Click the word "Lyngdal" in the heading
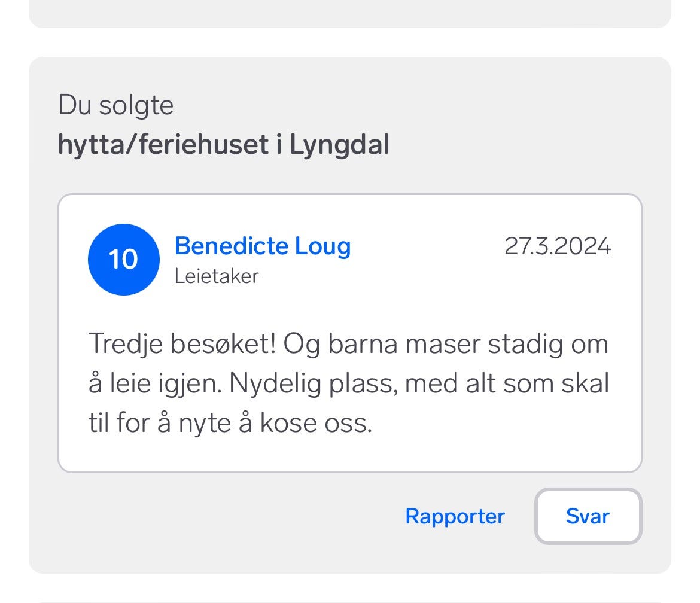Screen dimensions: 700x603 point(339,145)
